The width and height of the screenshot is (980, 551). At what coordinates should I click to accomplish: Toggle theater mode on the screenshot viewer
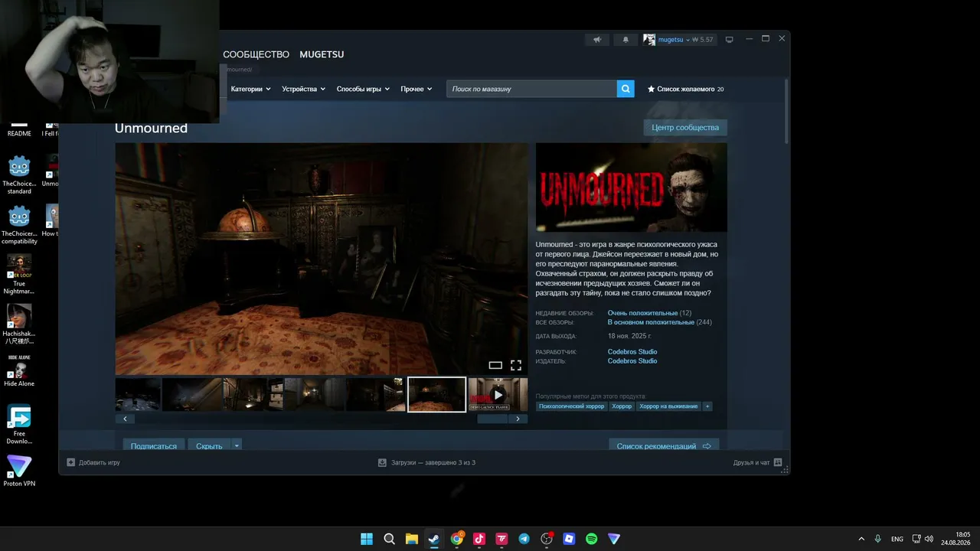pos(495,365)
